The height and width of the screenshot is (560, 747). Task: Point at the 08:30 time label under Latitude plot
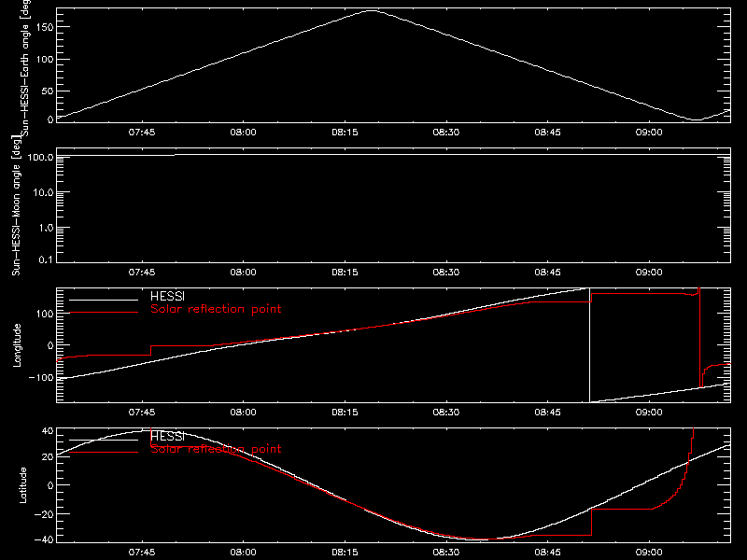click(x=446, y=553)
